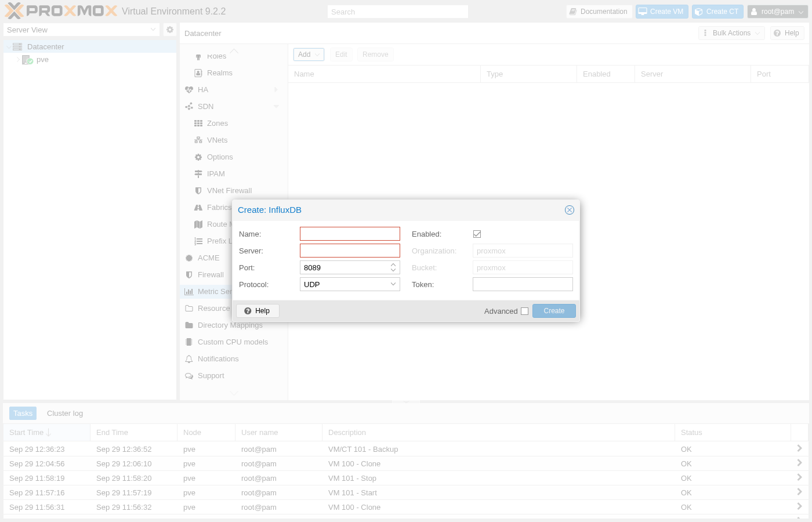Switch to the Tasks tab

click(x=23, y=414)
